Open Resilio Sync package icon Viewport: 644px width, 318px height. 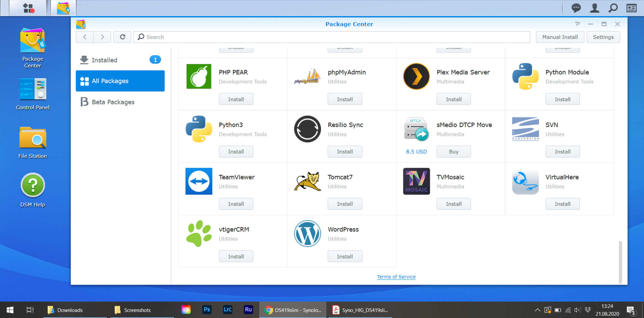[307, 129]
